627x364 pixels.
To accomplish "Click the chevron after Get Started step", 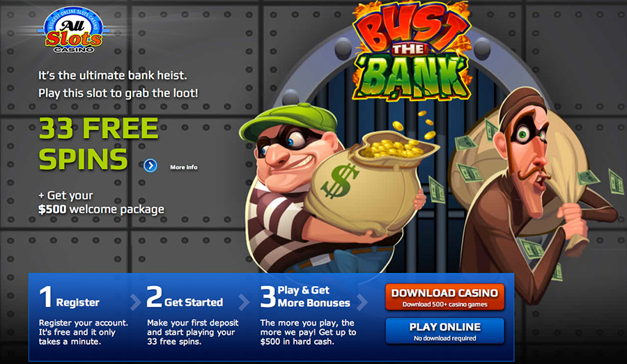I will click(x=244, y=303).
